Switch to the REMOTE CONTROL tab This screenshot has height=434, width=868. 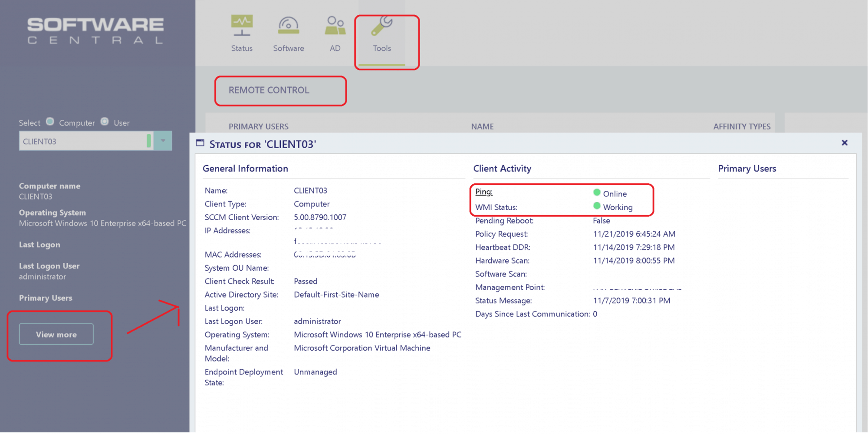coord(269,90)
